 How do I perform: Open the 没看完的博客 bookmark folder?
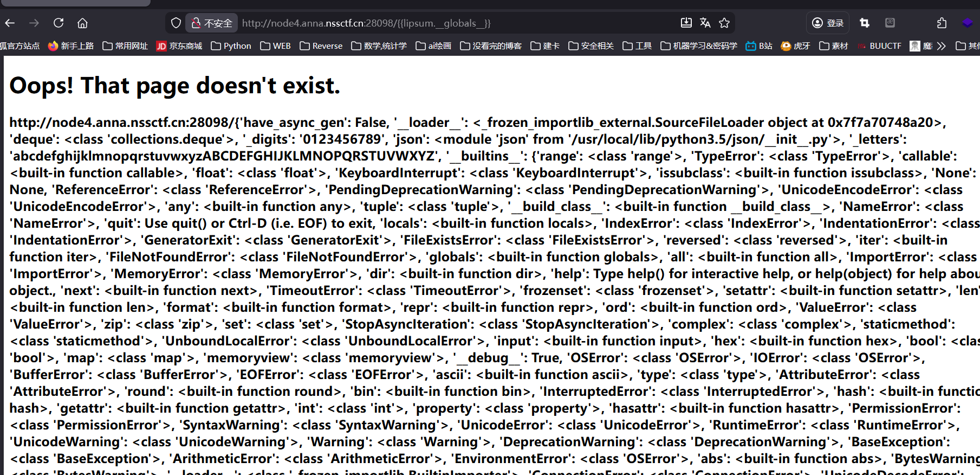(491, 46)
